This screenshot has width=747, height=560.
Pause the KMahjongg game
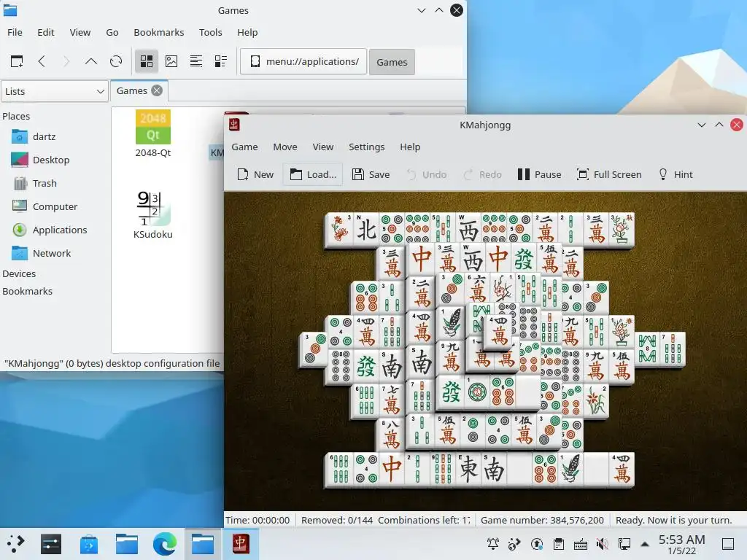[540, 174]
